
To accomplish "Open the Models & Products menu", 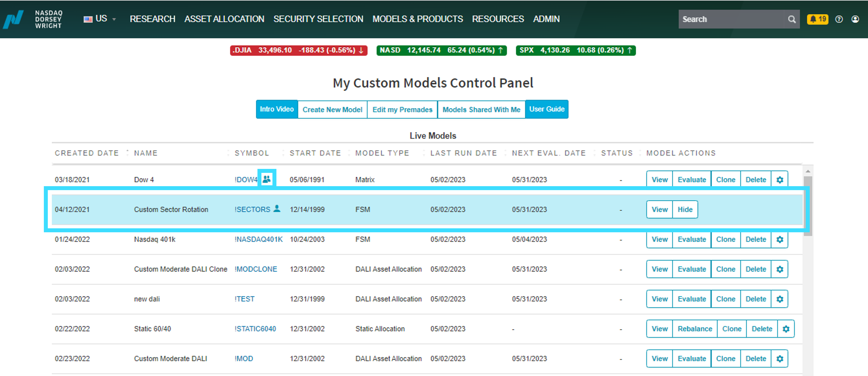I will tap(418, 19).
